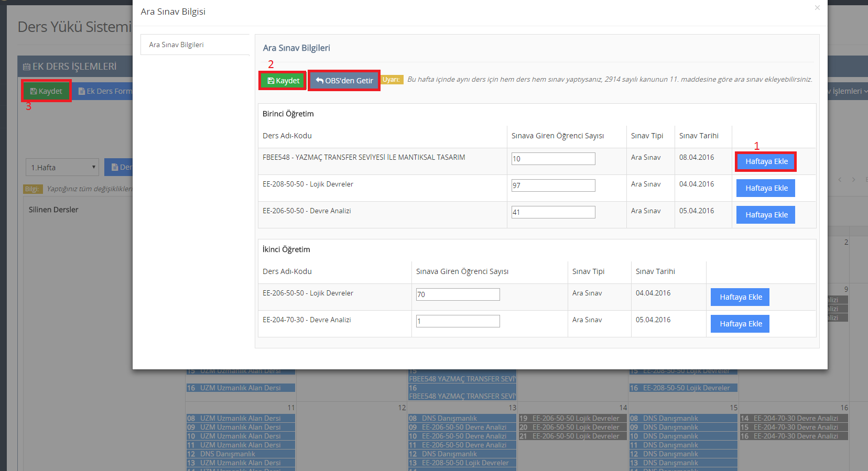This screenshot has height=471, width=868.
Task: Click the Uyarı warning label
Action: tap(392, 80)
